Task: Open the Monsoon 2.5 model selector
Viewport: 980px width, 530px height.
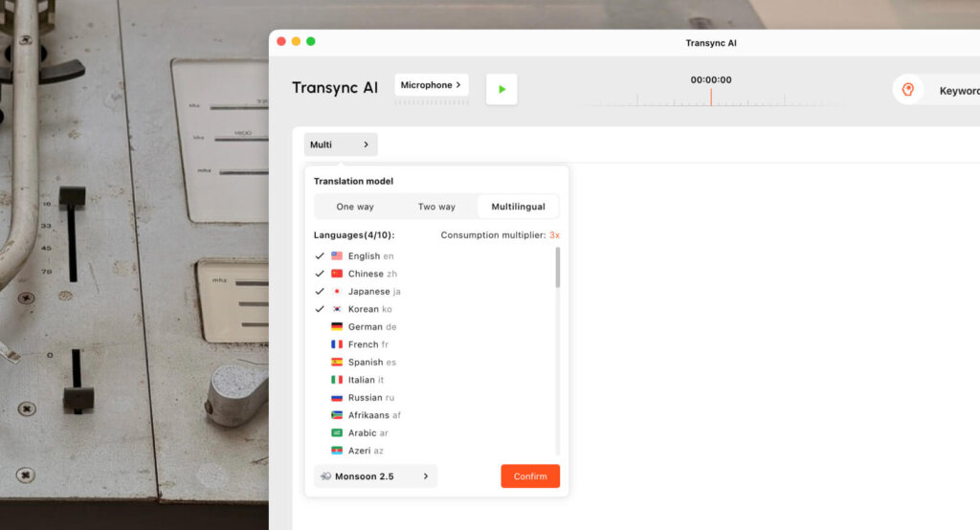Action: pyautogui.click(x=375, y=476)
